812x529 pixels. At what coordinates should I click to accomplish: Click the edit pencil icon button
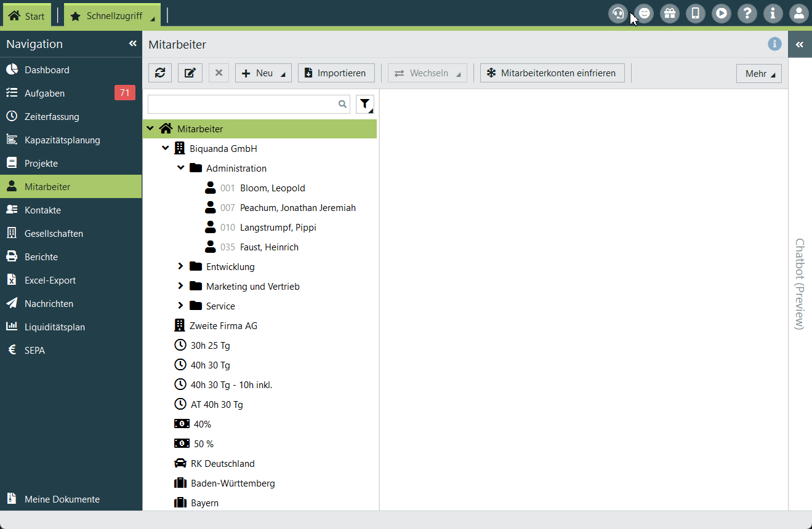[190, 73]
